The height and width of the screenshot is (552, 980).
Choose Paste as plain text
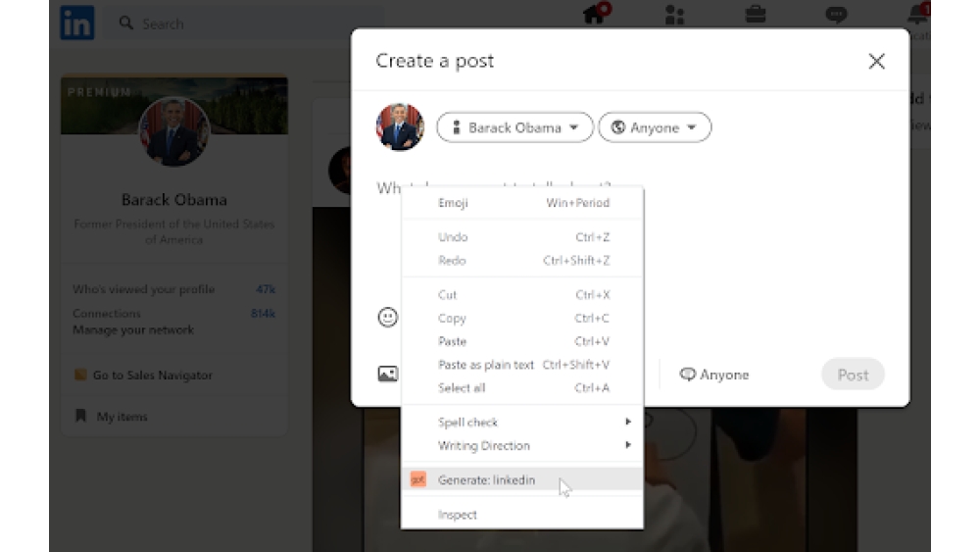tap(522, 365)
